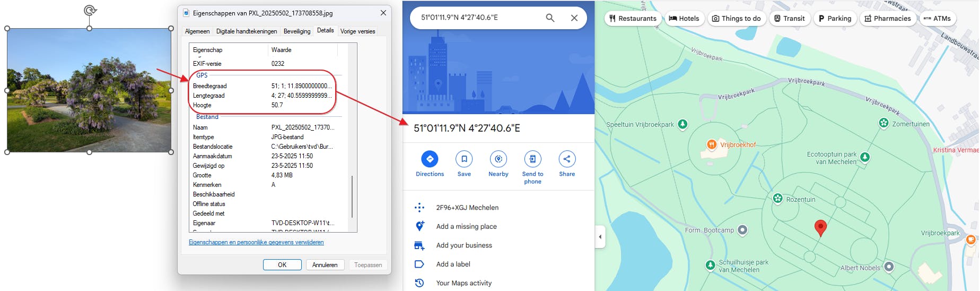
Task: Open the Digitale handtekeningen tab
Action: pos(247,31)
